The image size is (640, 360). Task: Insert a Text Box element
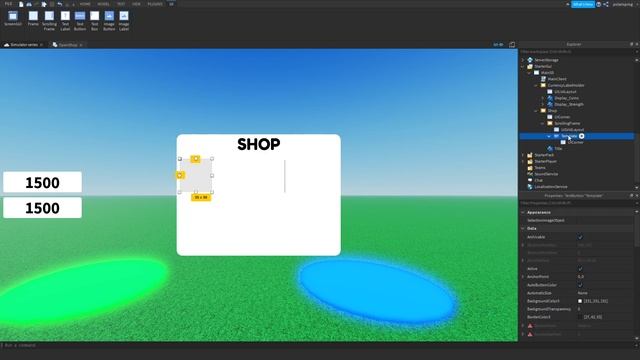coord(94,20)
